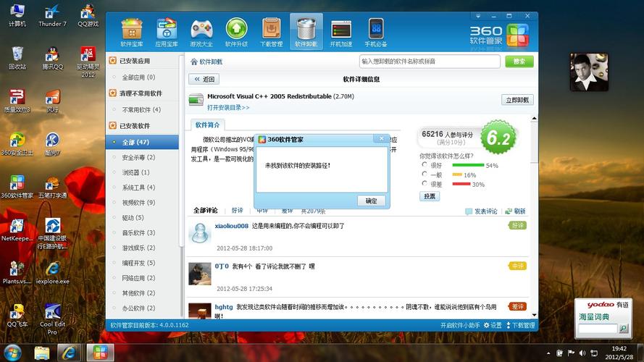Click 开启软件小助手 in status bar

click(x=460, y=325)
